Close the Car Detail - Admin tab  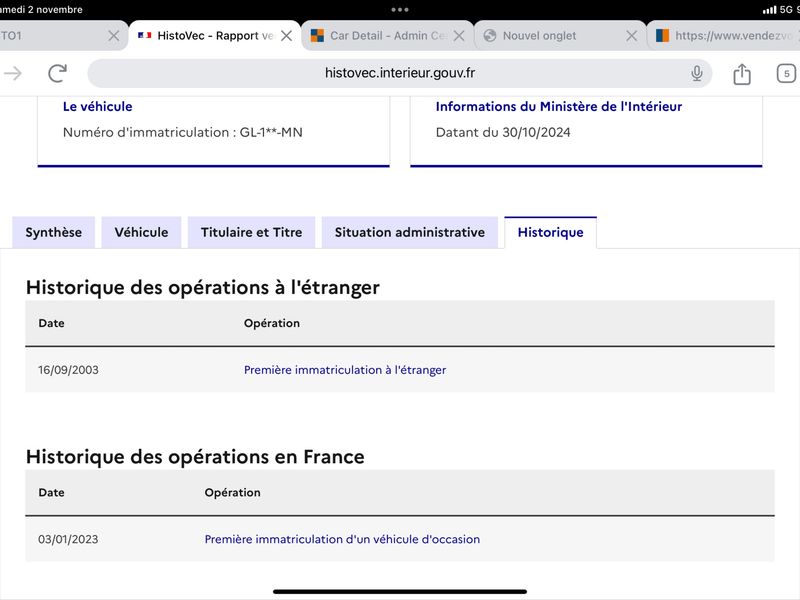[459, 36]
